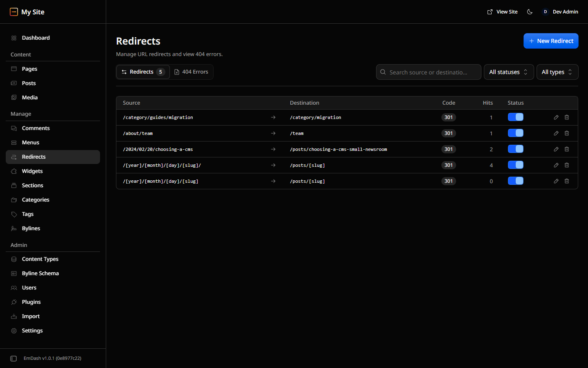
Task: Toggle status of redirect with 0 hits
Action: pyautogui.click(x=516, y=181)
